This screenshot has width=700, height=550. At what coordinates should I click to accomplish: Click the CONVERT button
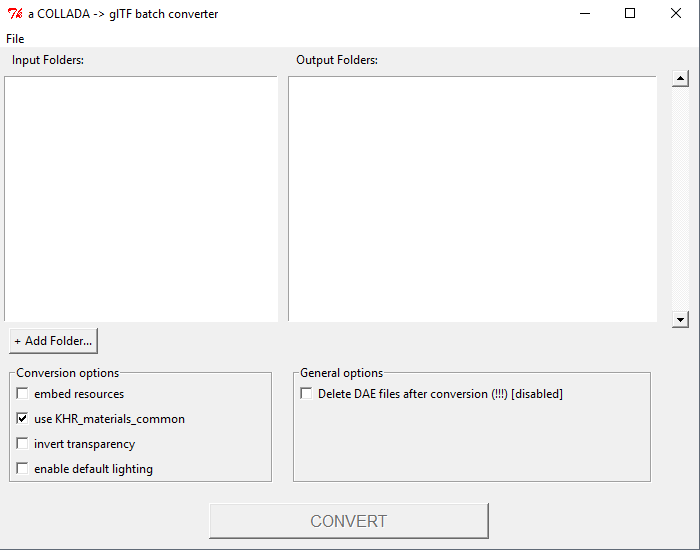[x=349, y=521]
